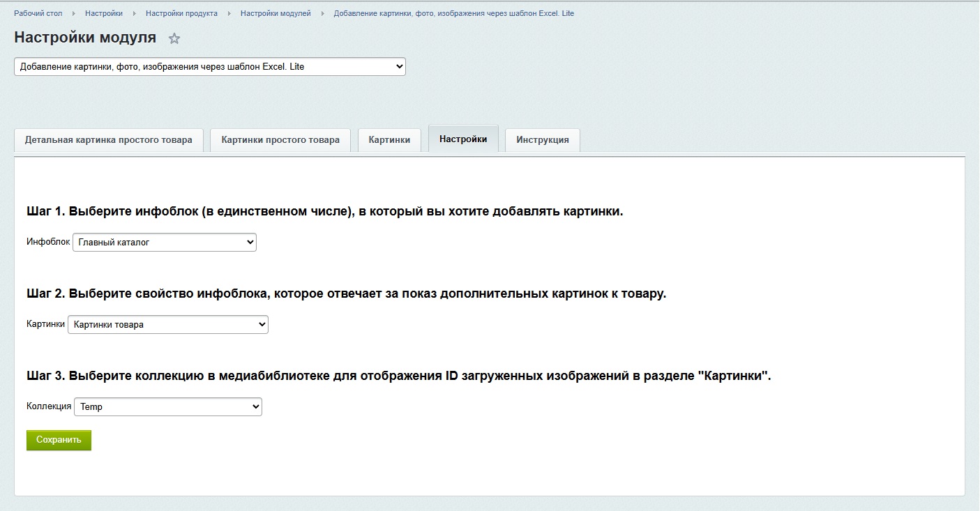This screenshot has width=980, height=511.
Task: Click the Excel. Lite module breadcrumb link
Action: (x=453, y=13)
